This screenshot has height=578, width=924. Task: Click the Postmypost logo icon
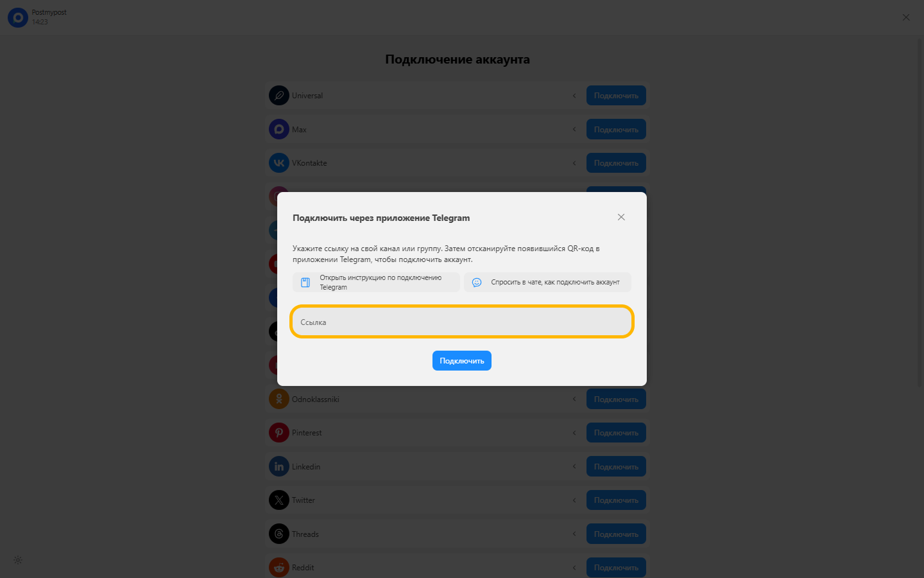pos(18,17)
